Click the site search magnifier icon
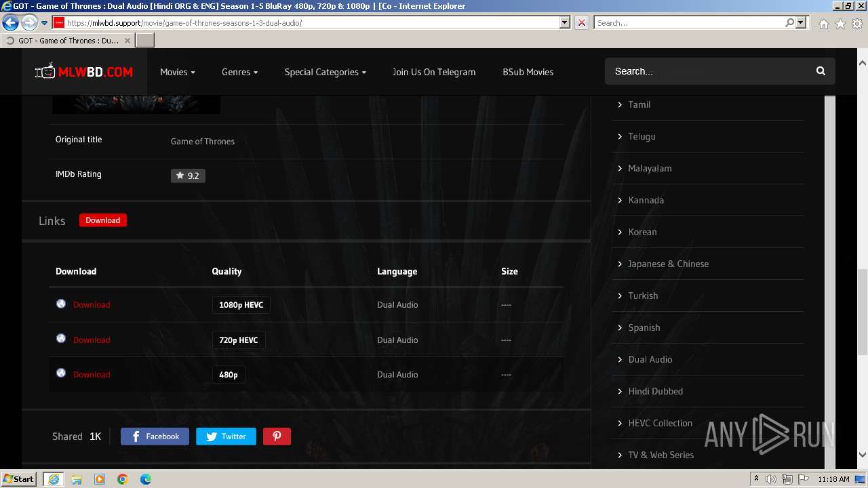This screenshot has height=488, width=868. click(821, 71)
